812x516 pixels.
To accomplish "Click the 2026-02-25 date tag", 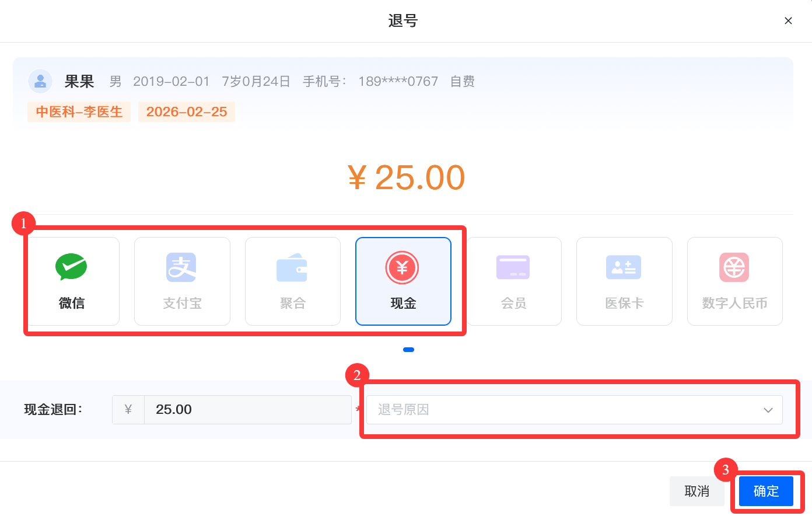I will click(187, 111).
